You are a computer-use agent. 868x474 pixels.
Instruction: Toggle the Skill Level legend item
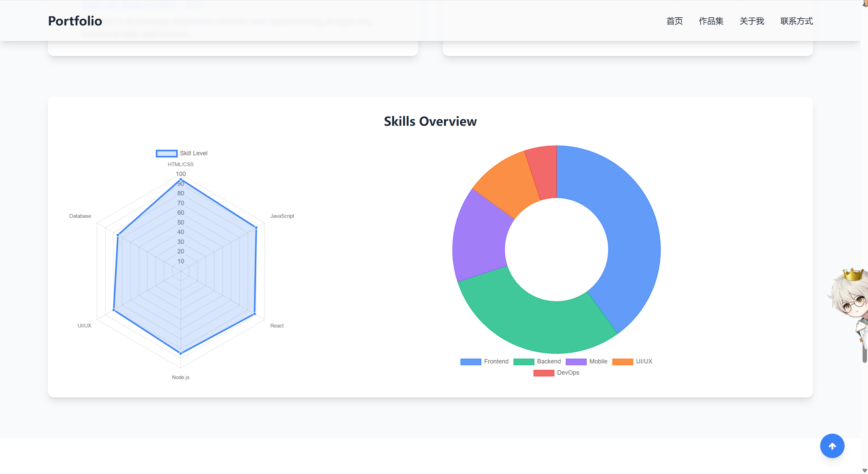181,153
